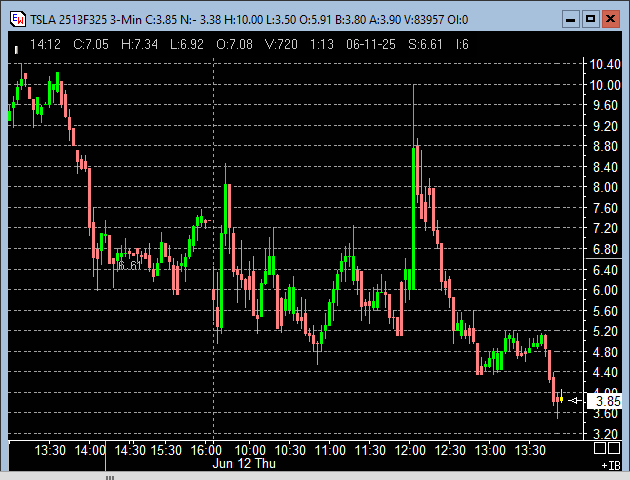Click the 4.80 price axis label

coord(605,352)
